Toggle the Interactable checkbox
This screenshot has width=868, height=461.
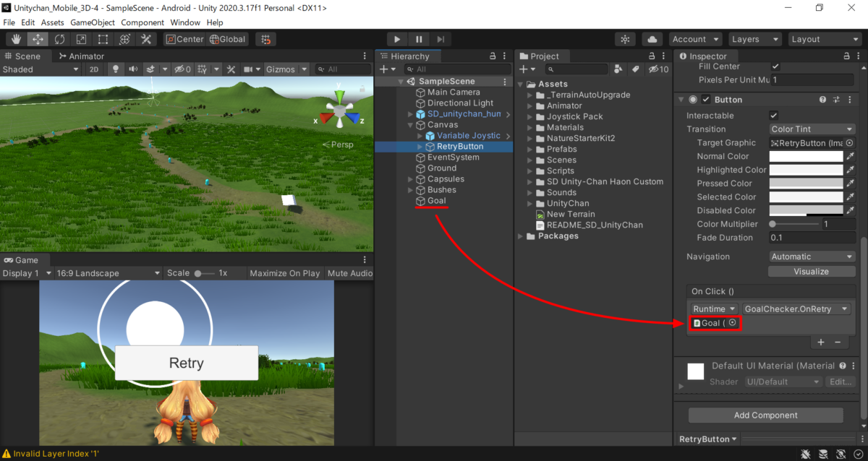coord(774,116)
